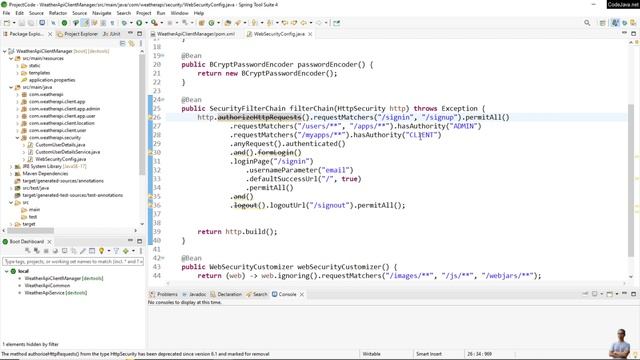640x360 pixels.
Task: Open the File menu
Action: 6,13
